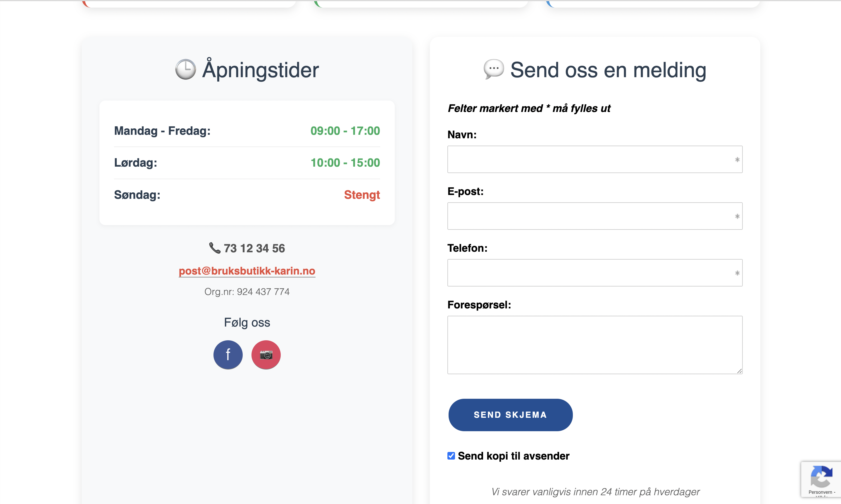Click the Send kopi til avsender label

[513, 456]
